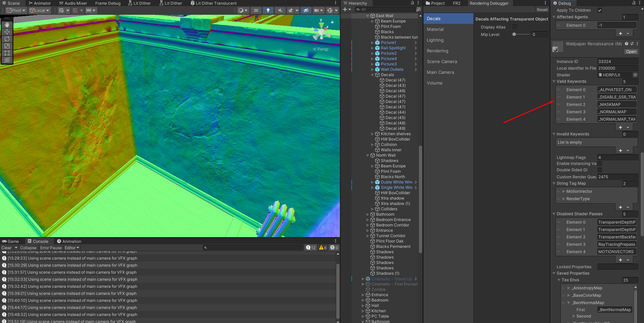This screenshot has width=644, height=323.
Task: Open the Animator tab
Action: (x=40, y=3)
